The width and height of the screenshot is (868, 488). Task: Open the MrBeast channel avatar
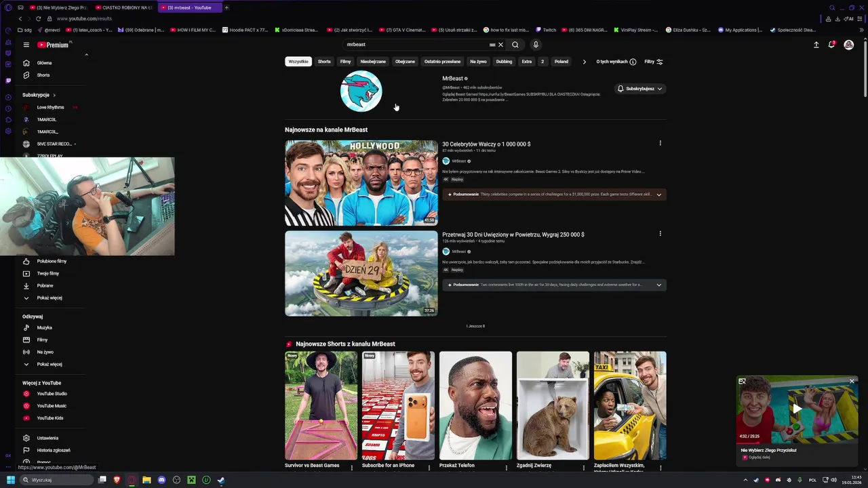361,91
